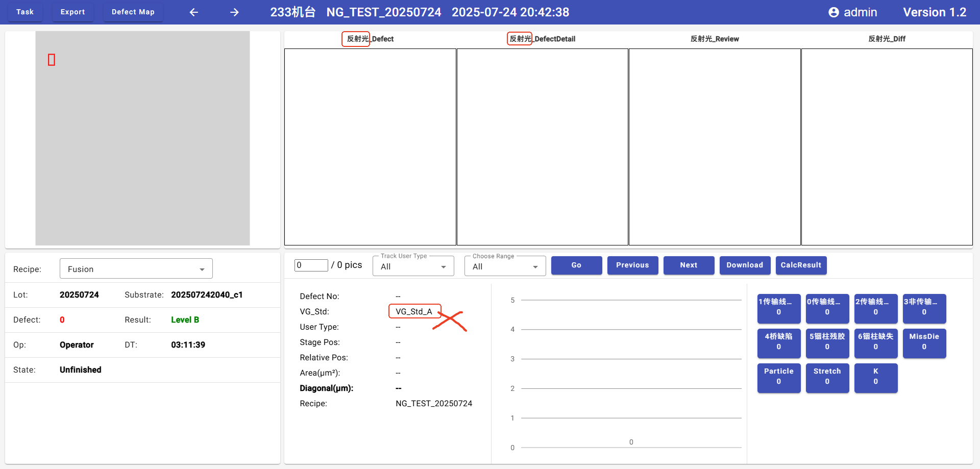Viewport: 980px width, 469px height.
Task: Click the forward arrow icon
Action: pos(234,12)
